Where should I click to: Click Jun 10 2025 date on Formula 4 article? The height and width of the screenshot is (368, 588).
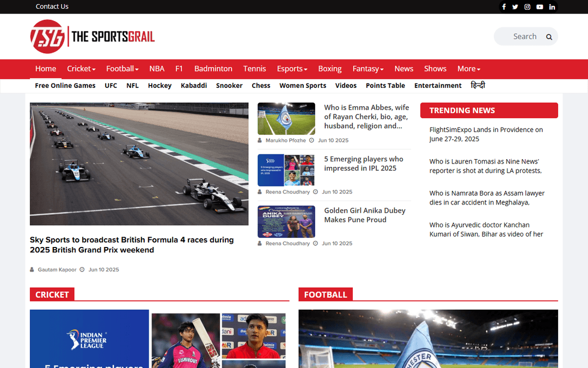click(103, 270)
